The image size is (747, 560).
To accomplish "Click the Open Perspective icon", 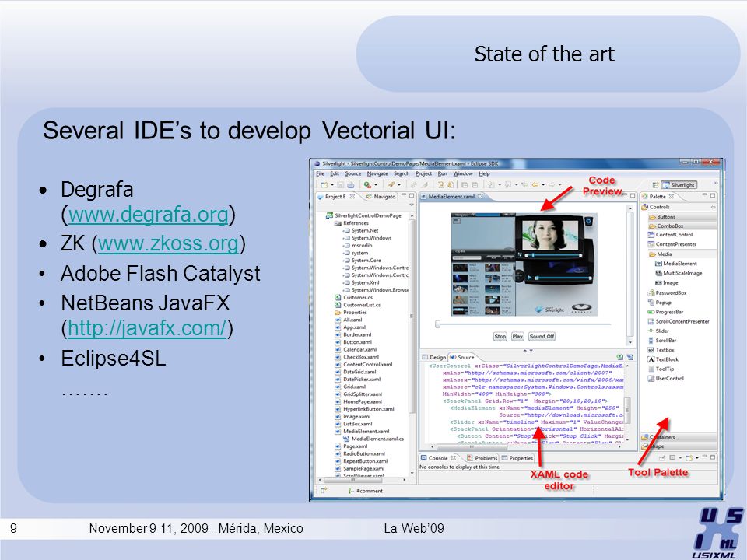I will pos(655,185).
